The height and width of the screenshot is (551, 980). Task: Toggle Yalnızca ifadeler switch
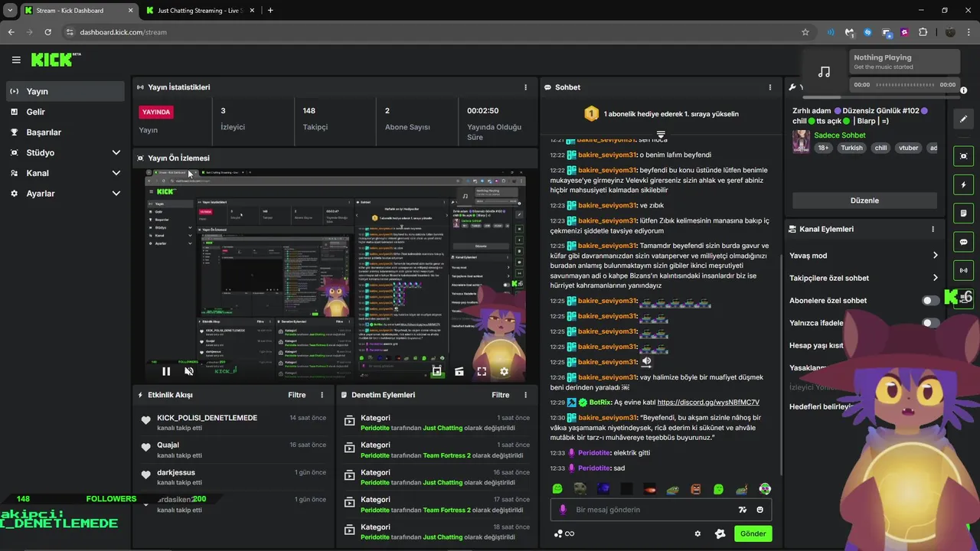tap(930, 323)
